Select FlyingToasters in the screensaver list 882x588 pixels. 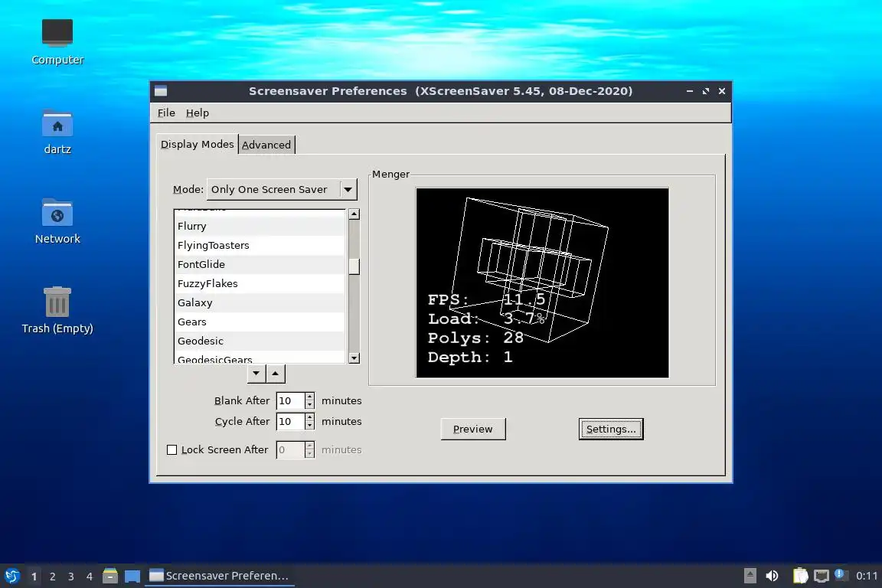pyautogui.click(x=260, y=245)
